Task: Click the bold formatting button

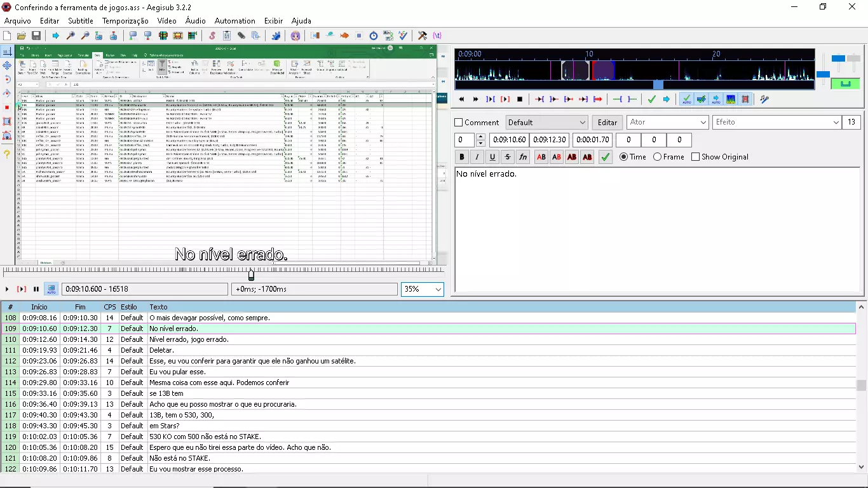Action: point(462,157)
